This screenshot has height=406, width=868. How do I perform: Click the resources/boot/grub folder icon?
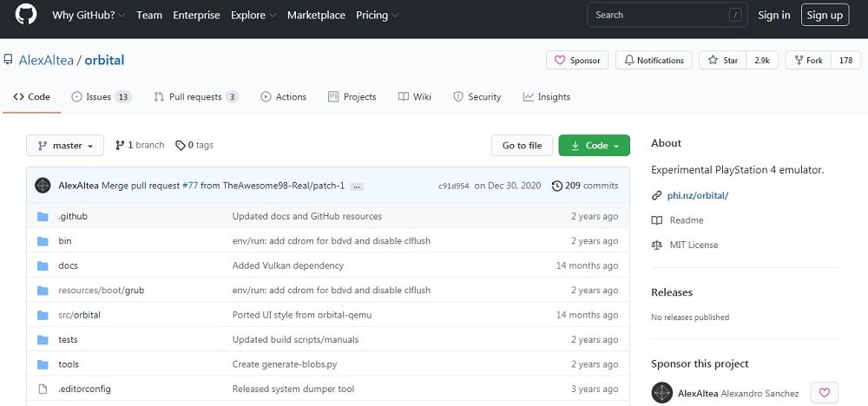(43, 291)
